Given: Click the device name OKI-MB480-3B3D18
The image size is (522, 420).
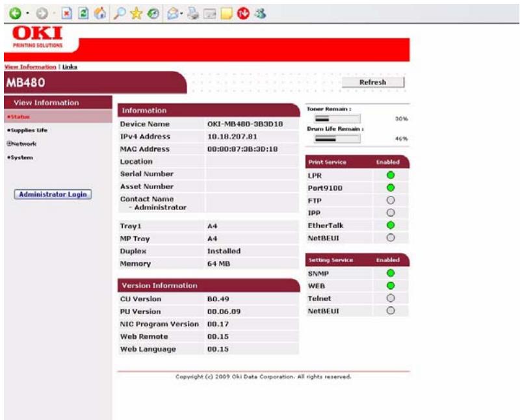Looking at the screenshot, I should (x=245, y=124).
